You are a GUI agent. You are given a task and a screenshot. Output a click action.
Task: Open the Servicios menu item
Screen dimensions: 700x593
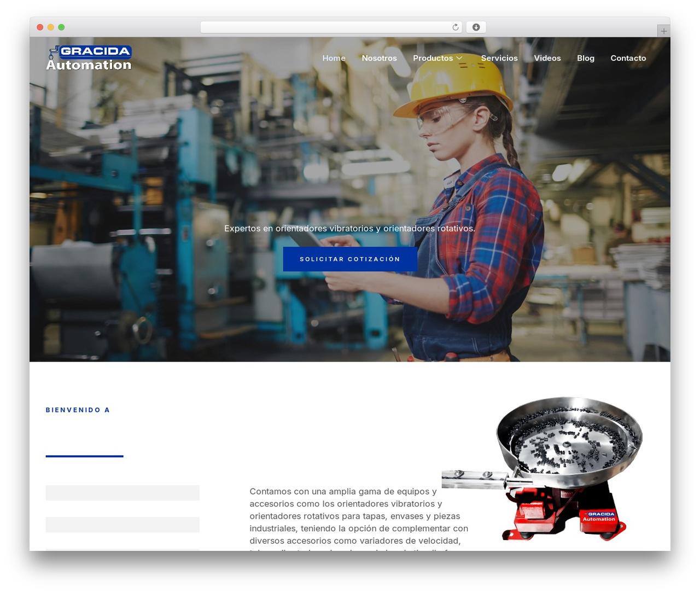click(499, 58)
